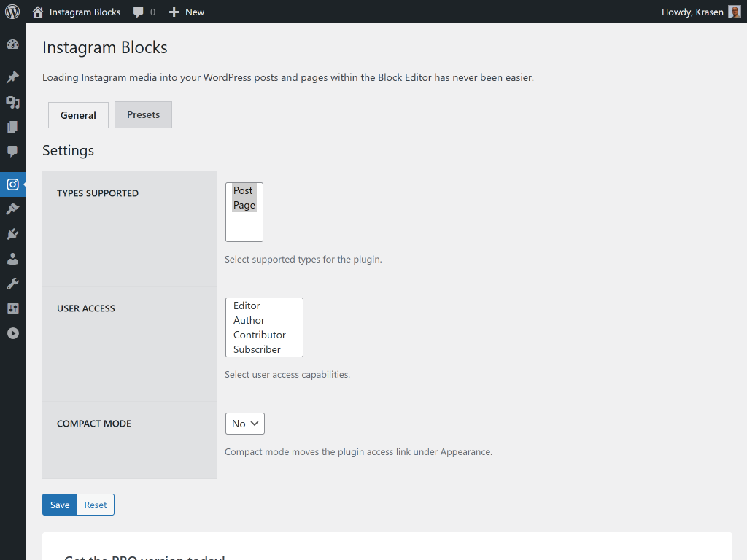Choose Editor in User Access list
The width and height of the screenshot is (747, 560).
pyautogui.click(x=247, y=306)
